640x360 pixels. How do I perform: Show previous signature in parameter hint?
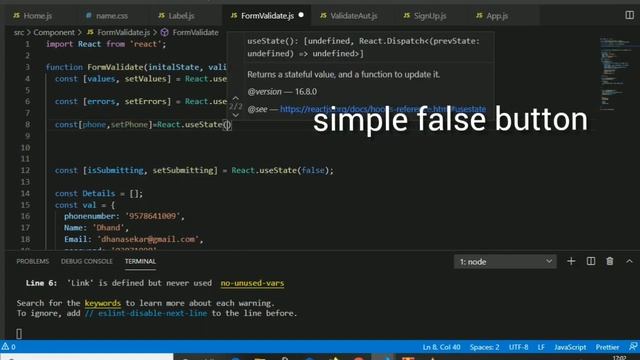pyautogui.click(x=236, y=98)
